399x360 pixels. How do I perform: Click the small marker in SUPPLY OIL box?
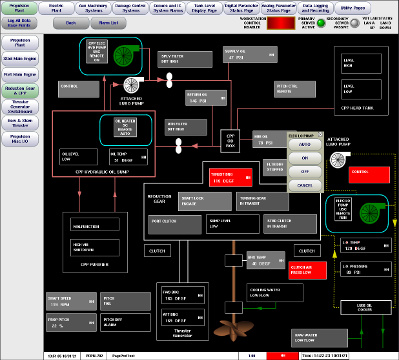[x=272, y=55]
